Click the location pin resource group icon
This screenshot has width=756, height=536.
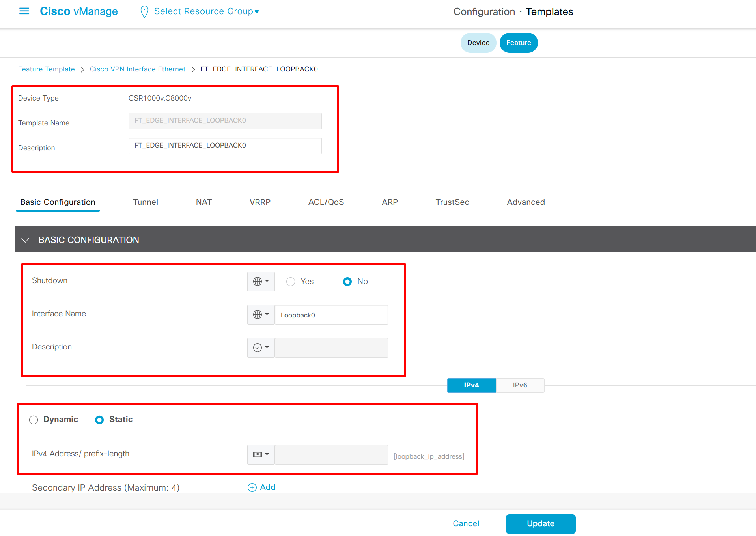point(144,12)
